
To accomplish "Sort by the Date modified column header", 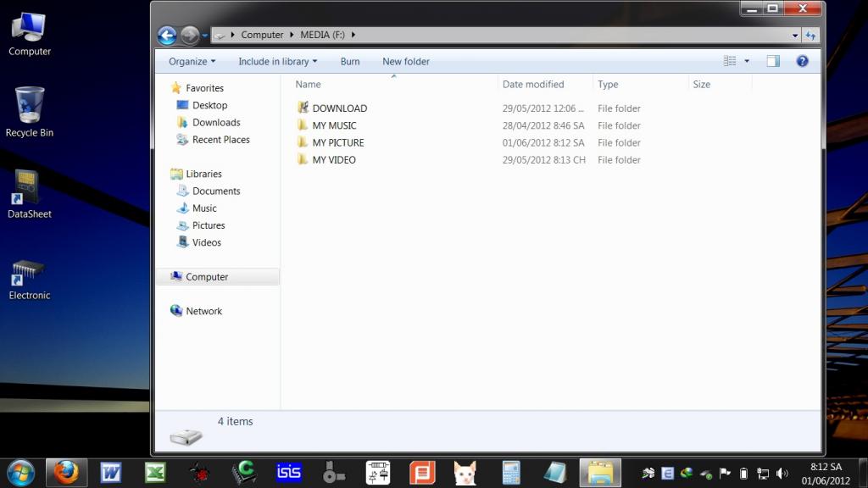I will point(533,84).
